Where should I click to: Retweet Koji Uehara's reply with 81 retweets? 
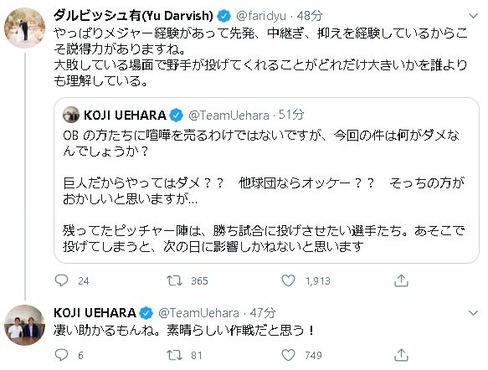[x=174, y=355]
